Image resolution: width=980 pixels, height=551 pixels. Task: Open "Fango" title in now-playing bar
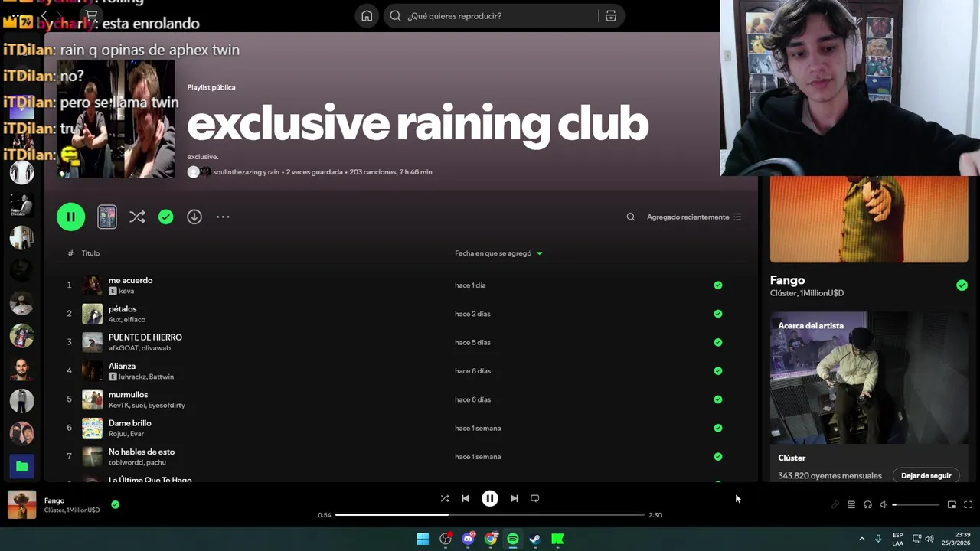click(54, 500)
